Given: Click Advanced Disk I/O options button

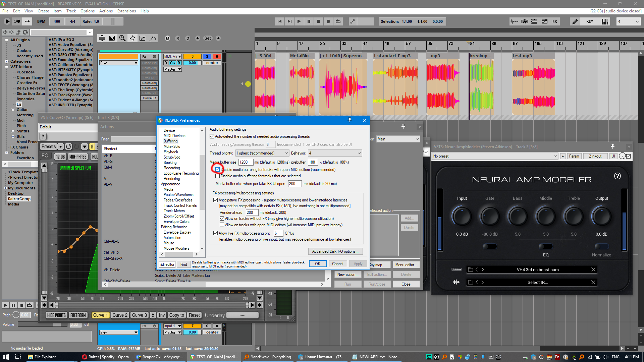Looking at the screenshot, I should pyautogui.click(x=335, y=251).
